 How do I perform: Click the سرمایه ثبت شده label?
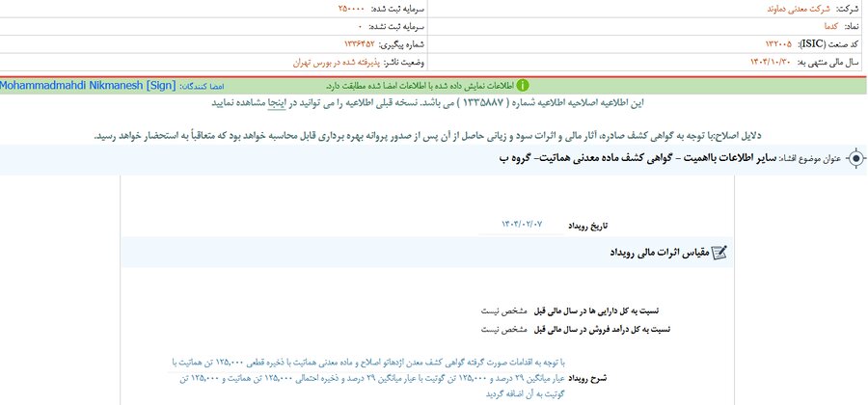pos(396,9)
